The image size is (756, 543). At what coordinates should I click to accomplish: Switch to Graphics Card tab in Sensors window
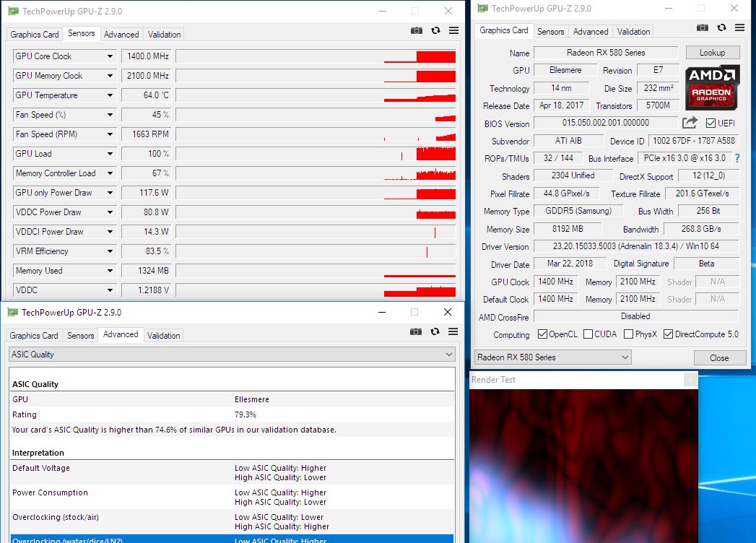tap(34, 34)
